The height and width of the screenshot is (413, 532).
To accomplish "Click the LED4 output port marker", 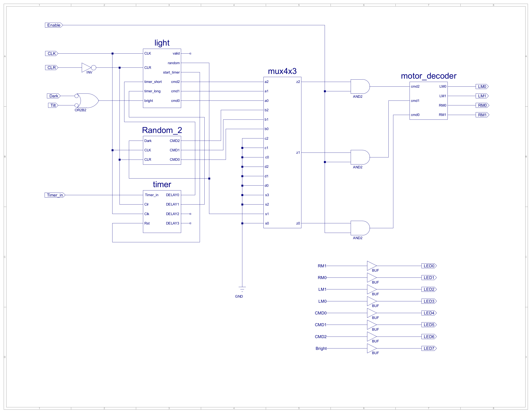I will (x=429, y=313).
